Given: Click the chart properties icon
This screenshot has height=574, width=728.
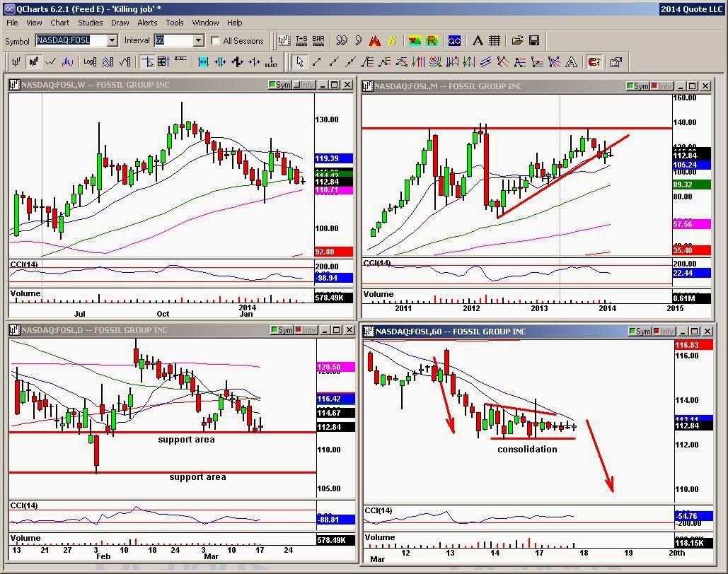Looking at the screenshot, I should 616,61.
